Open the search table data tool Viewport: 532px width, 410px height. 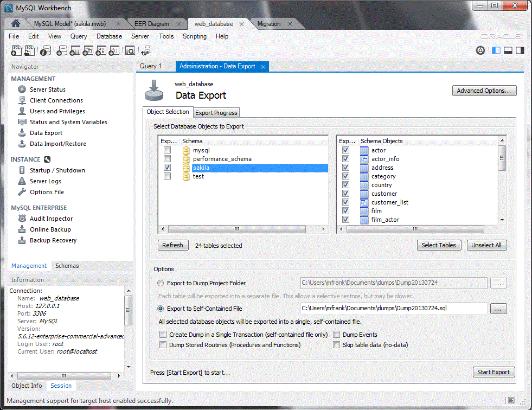pyautogui.click(x=130, y=50)
